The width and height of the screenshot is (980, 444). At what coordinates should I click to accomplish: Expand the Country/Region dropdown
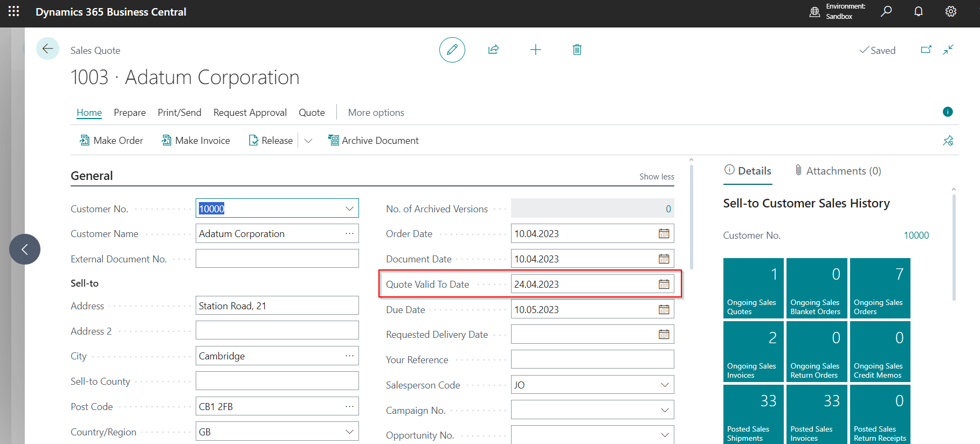pyautogui.click(x=349, y=432)
